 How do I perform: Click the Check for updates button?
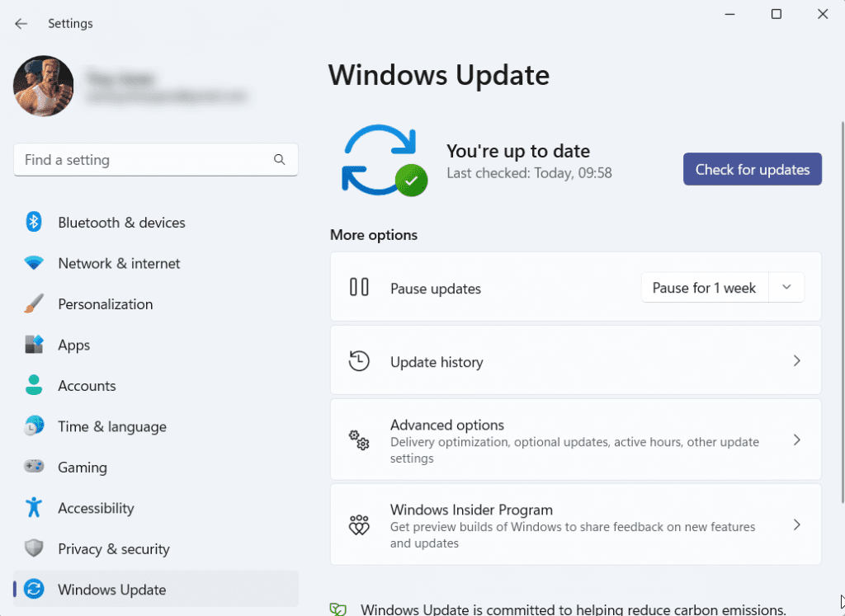click(x=753, y=169)
